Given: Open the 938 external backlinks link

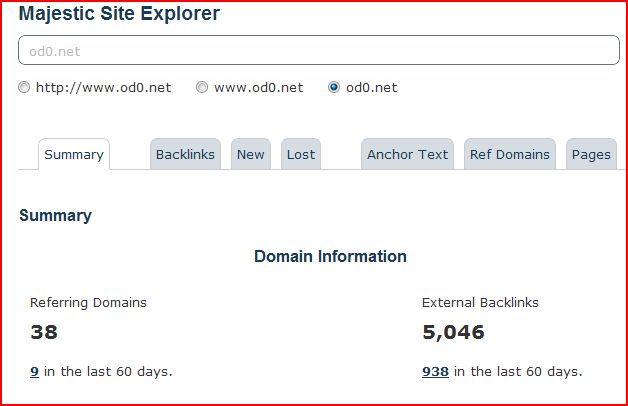Looking at the screenshot, I should pos(435,372).
